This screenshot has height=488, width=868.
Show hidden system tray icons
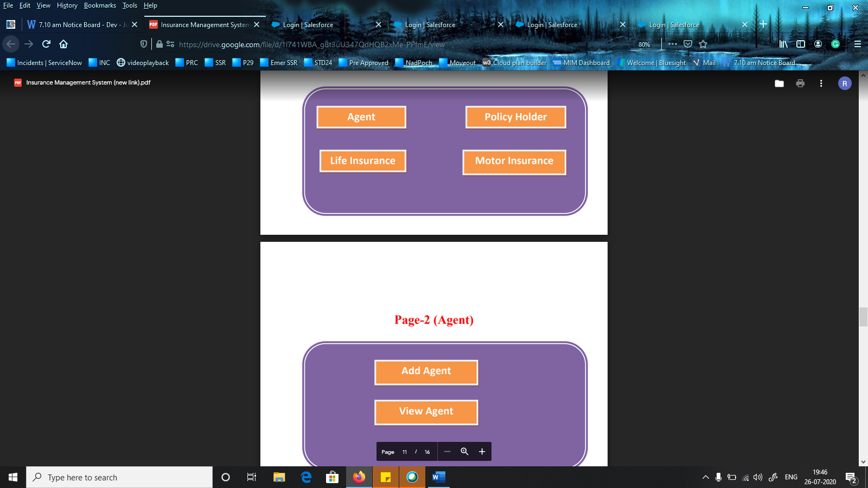pos(706,477)
